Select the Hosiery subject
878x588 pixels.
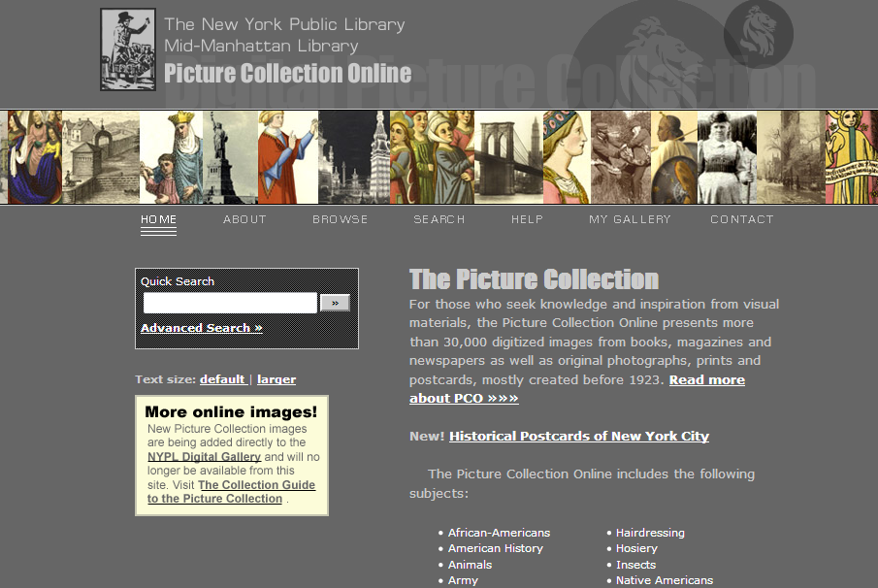coord(636,548)
